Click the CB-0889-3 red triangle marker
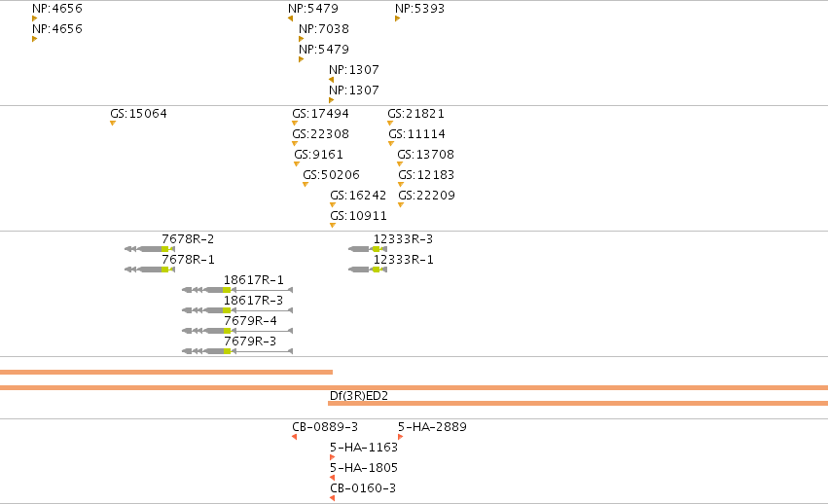Image resolution: width=828 pixels, height=504 pixels. pos(294,436)
